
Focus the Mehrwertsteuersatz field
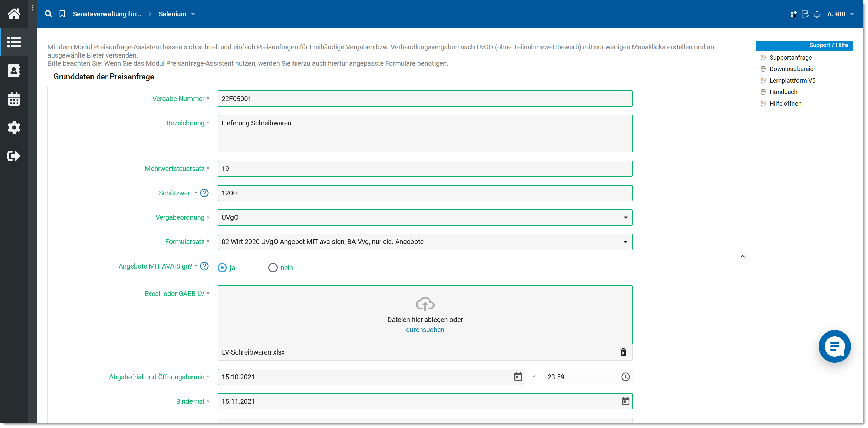[425, 169]
